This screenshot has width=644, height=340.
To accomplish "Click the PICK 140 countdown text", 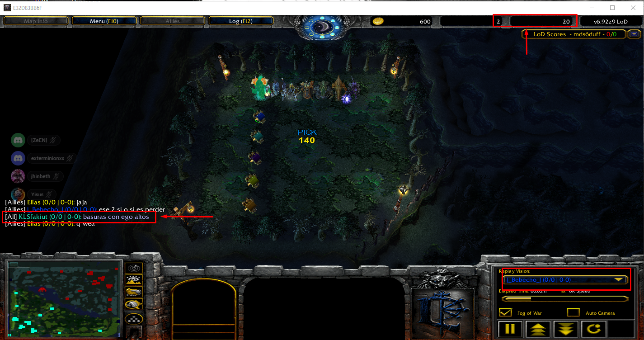I will point(307,136).
